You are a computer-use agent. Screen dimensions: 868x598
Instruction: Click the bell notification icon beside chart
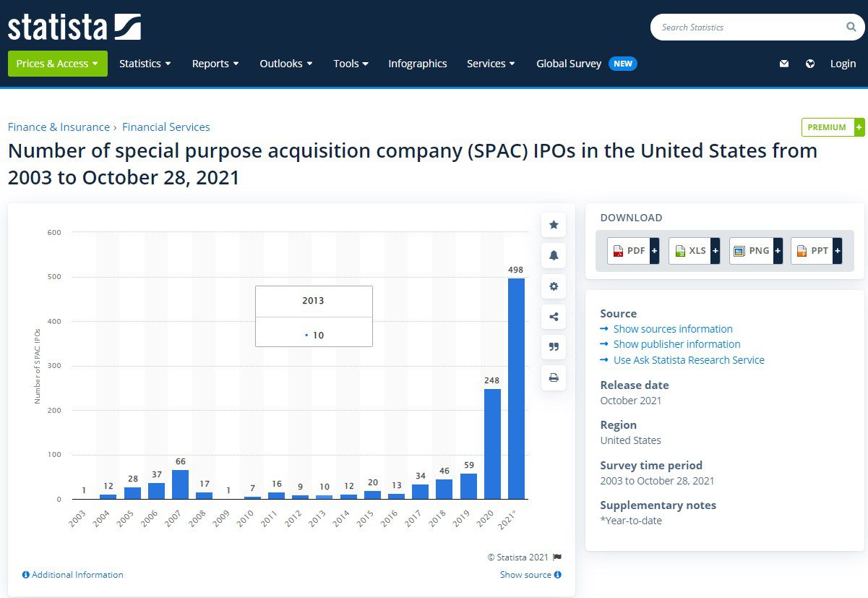554,255
